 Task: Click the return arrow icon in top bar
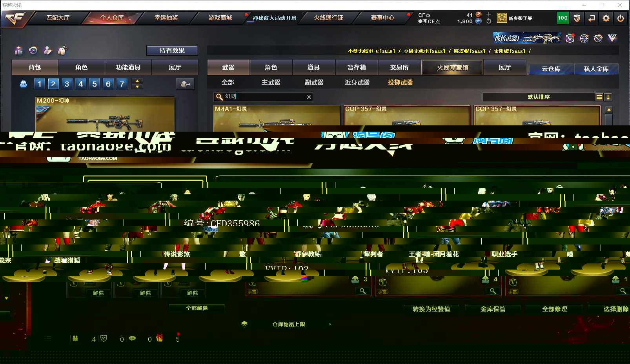click(x=592, y=18)
